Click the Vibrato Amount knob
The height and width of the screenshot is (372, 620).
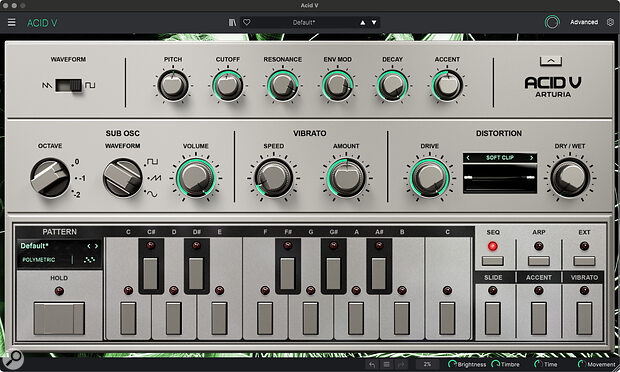click(346, 178)
